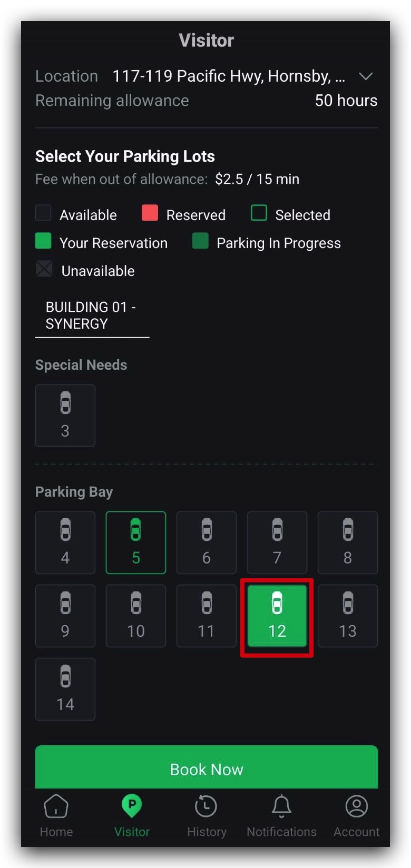The height and width of the screenshot is (868, 411).
Task: Tap the Unavailable legend crossed box
Action: 44,269
